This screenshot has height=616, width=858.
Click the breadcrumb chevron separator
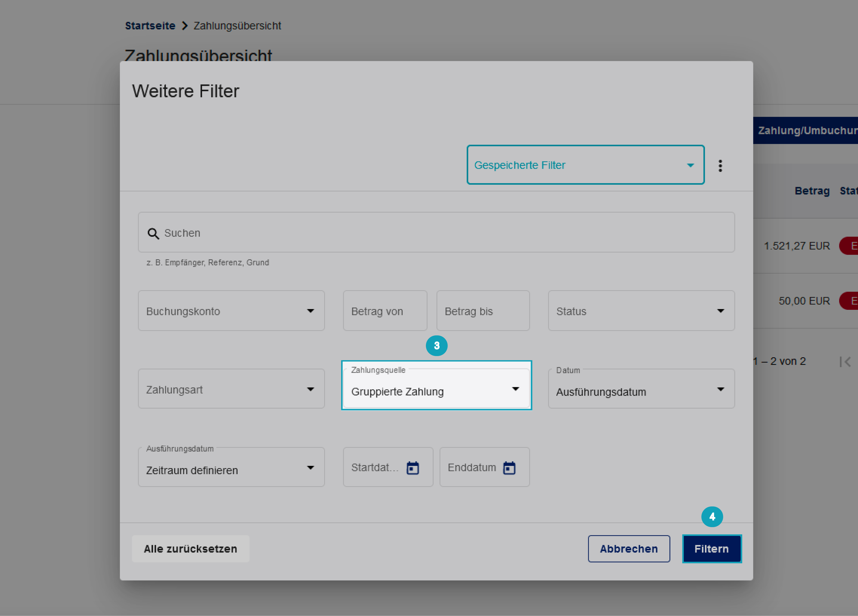185,26
